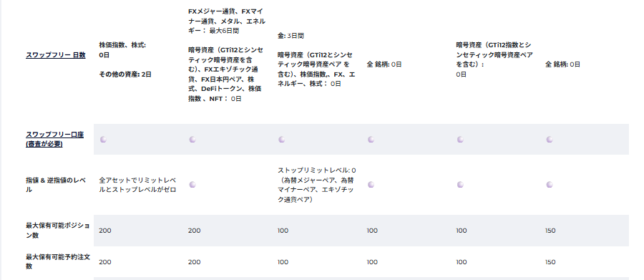
Task: Click the その他の資産: 2日 text
Action: (x=125, y=74)
